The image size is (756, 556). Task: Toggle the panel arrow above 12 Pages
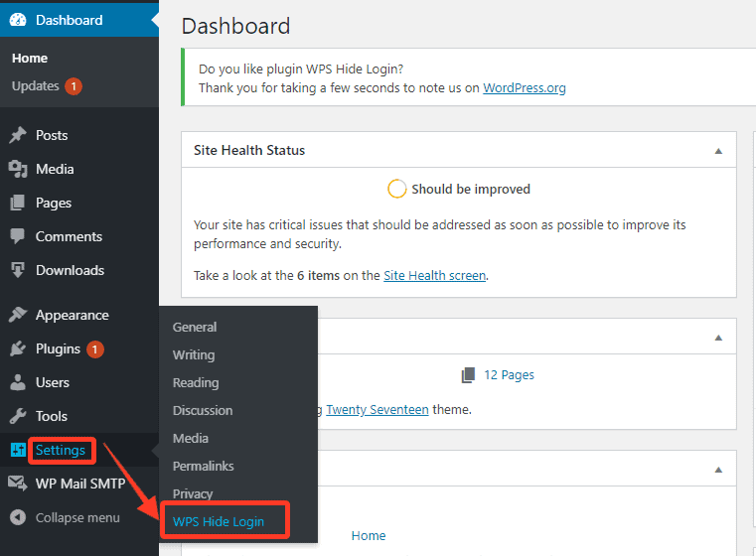(718, 338)
